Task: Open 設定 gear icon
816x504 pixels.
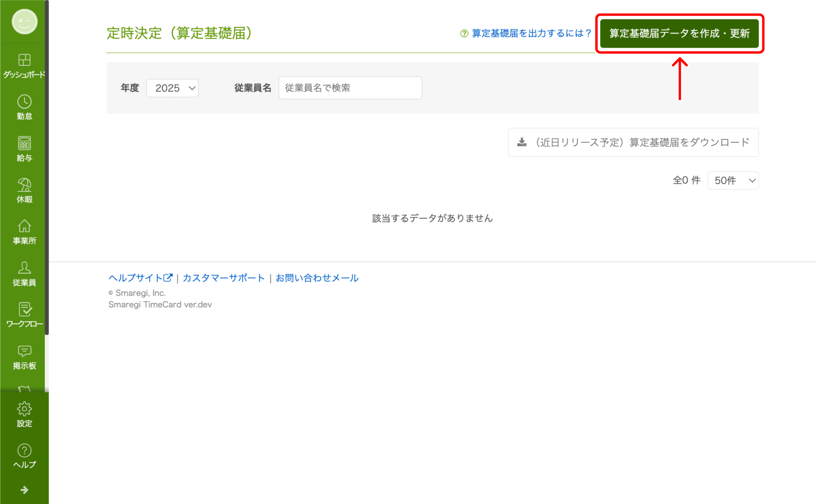Action: click(24, 409)
